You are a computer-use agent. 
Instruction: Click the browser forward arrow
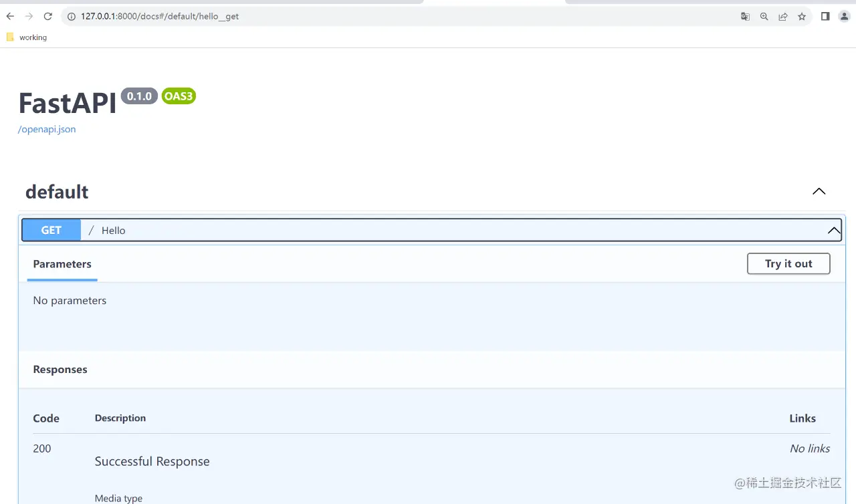coord(29,17)
